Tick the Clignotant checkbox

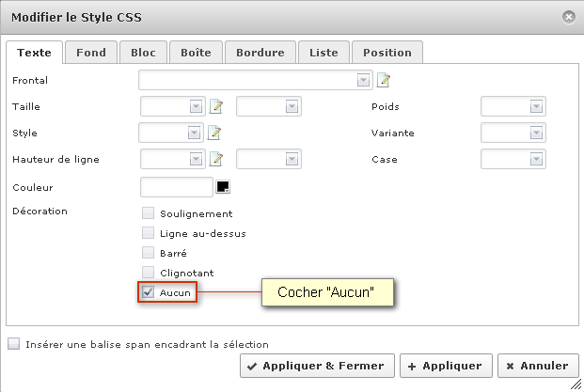pyautogui.click(x=148, y=273)
